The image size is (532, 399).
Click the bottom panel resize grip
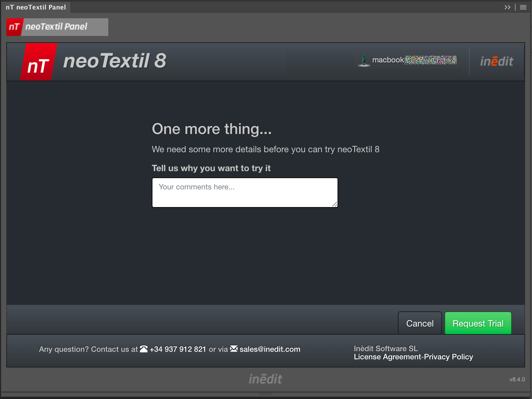pos(265,394)
